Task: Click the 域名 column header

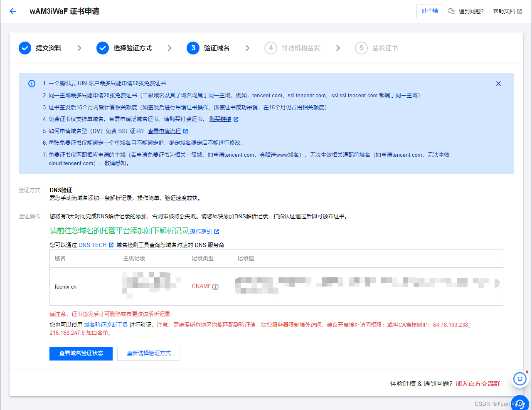Action: coord(60,258)
